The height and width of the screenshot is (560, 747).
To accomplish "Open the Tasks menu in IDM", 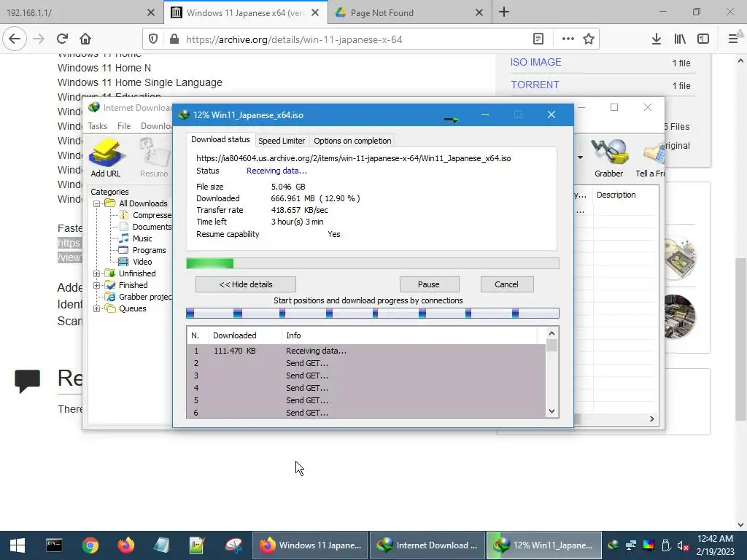I will pos(97,125).
